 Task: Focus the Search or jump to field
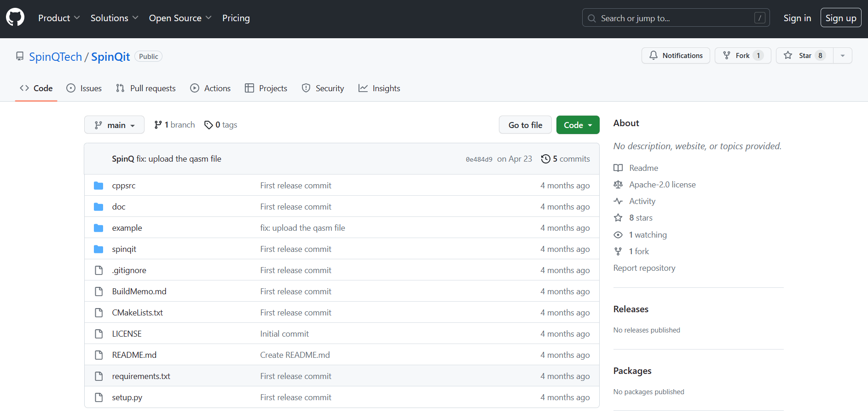tap(675, 18)
